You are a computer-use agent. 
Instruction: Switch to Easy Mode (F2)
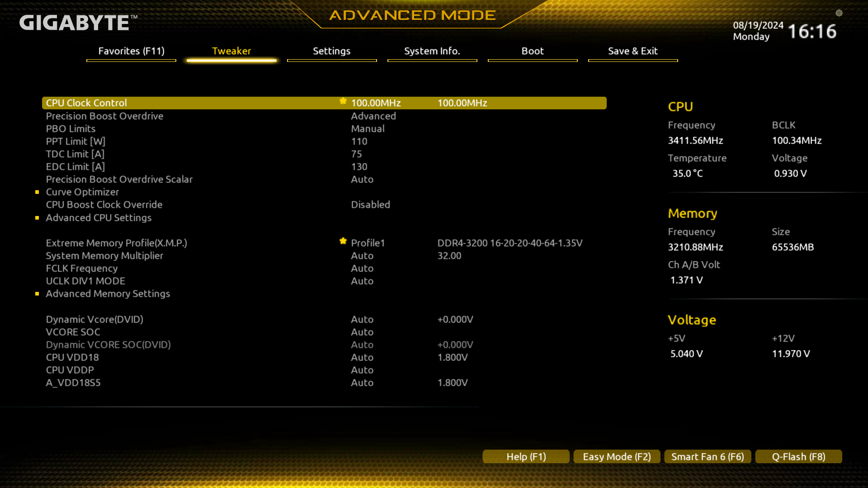pyautogui.click(x=617, y=456)
